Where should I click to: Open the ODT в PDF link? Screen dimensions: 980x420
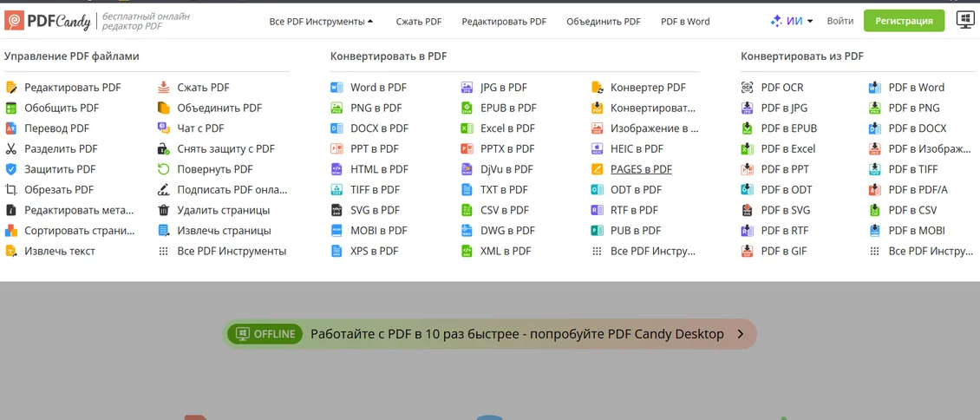tap(637, 189)
